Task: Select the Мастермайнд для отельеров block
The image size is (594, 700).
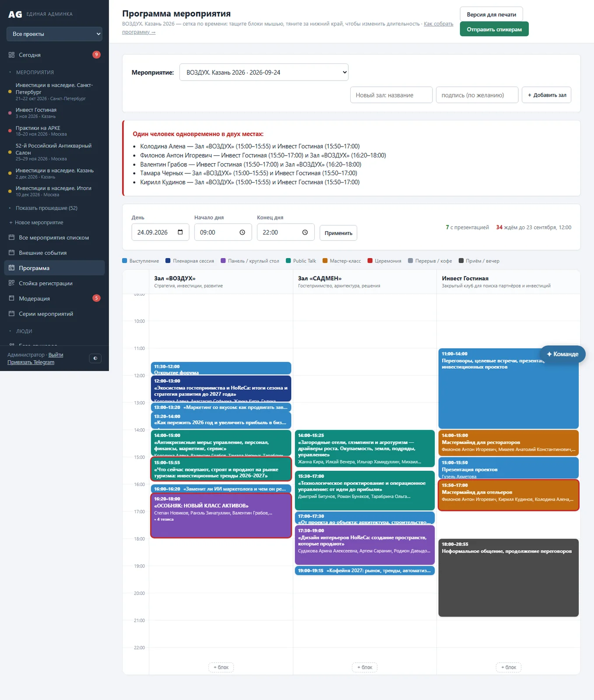Action: 509,495
